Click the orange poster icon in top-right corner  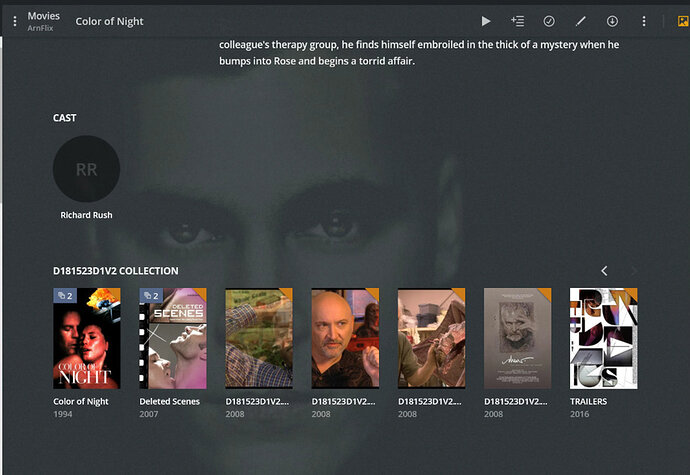click(683, 21)
